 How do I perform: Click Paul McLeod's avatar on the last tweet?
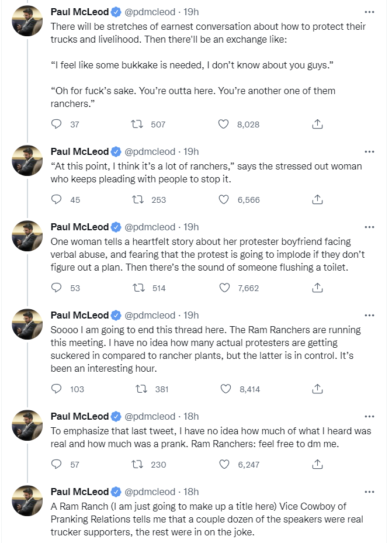click(27, 500)
